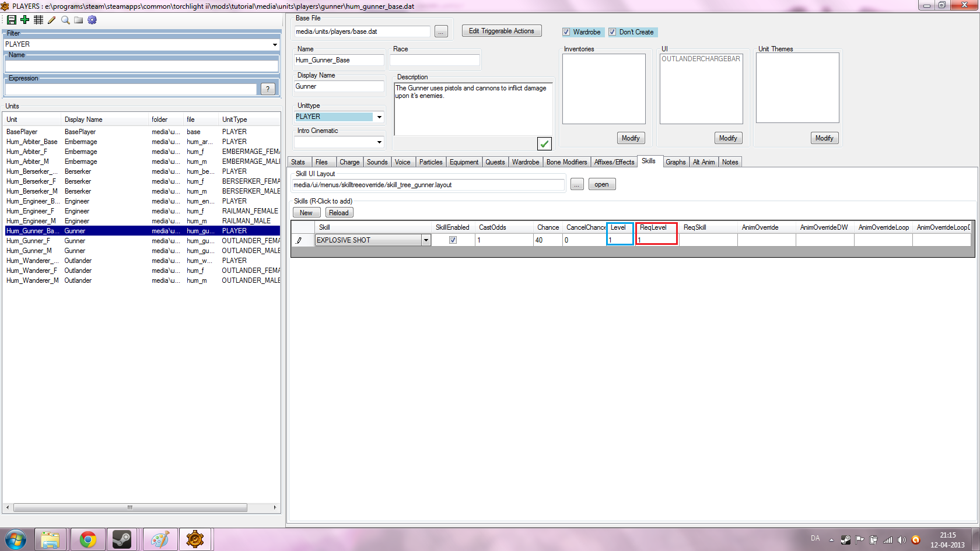Click the Edit Triggerable Actions button
This screenshot has height=551, width=980.
502,31
